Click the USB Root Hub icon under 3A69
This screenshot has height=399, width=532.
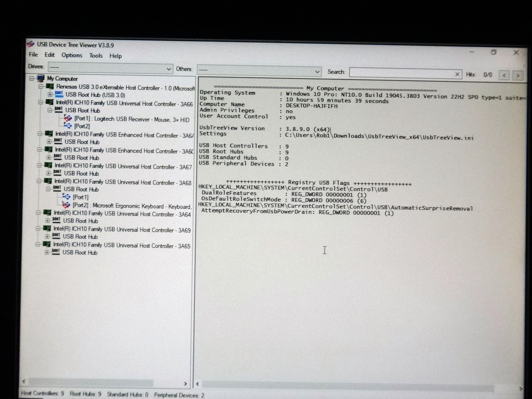pos(56,236)
